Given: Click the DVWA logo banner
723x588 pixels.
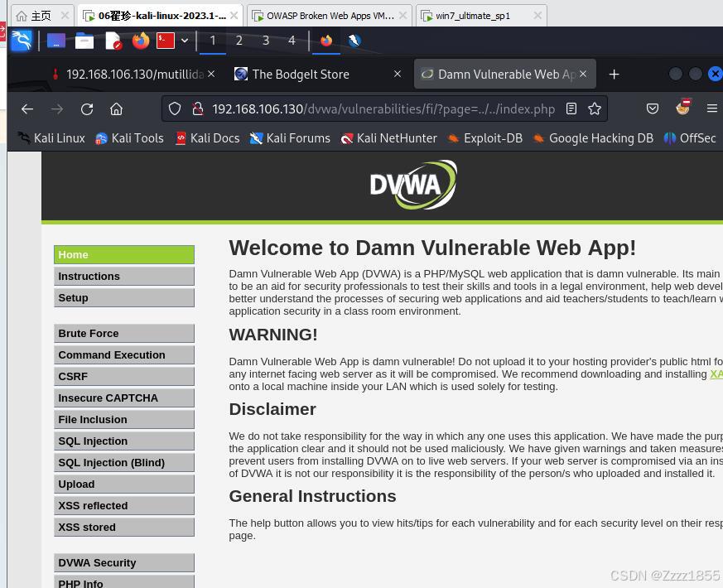Looking at the screenshot, I should coord(413,185).
